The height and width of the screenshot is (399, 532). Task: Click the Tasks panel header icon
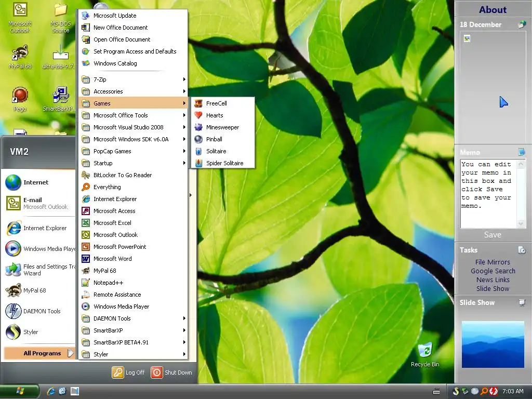click(x=522, y=250)
